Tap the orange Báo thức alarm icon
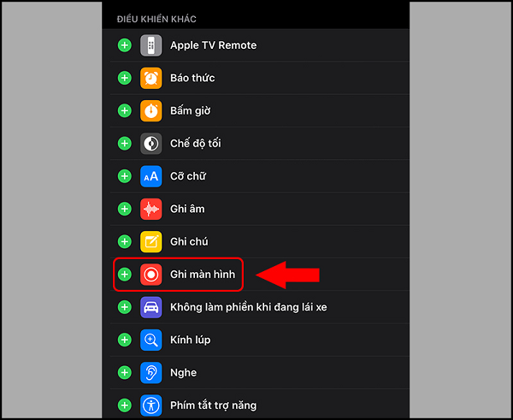513x420 pixels. [x=150, y=78]
